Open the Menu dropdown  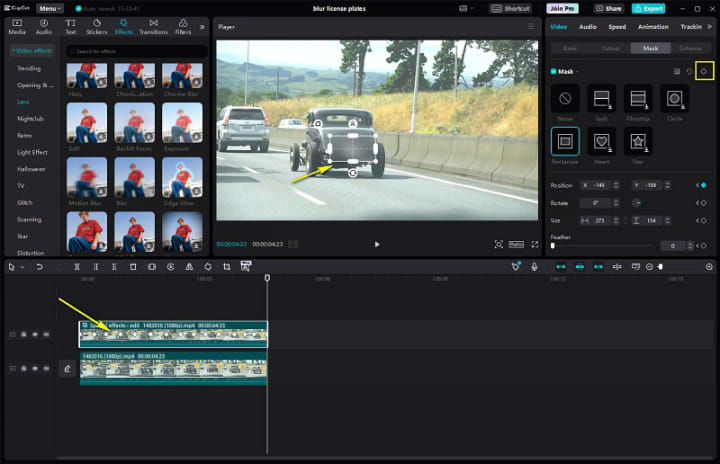(x=51, y=8)
